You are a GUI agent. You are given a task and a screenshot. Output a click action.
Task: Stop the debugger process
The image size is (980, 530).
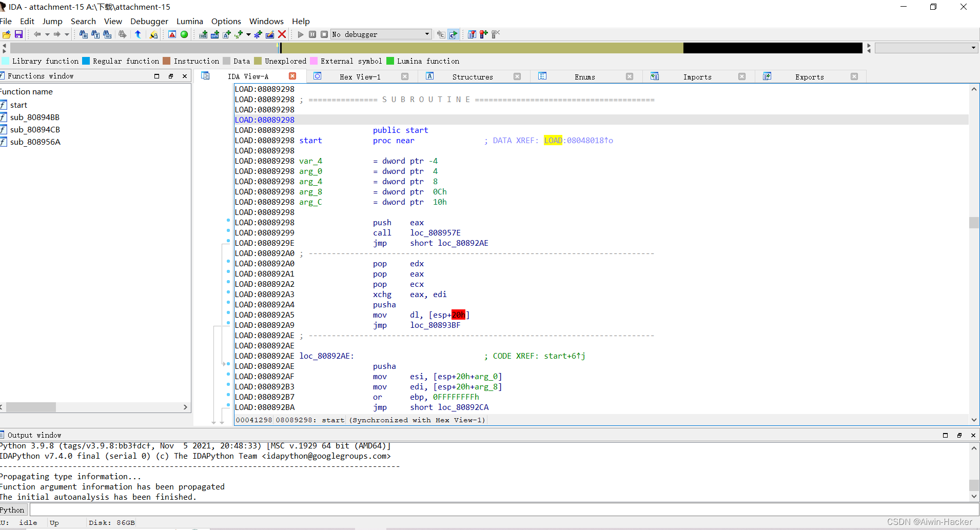(324, 34)
